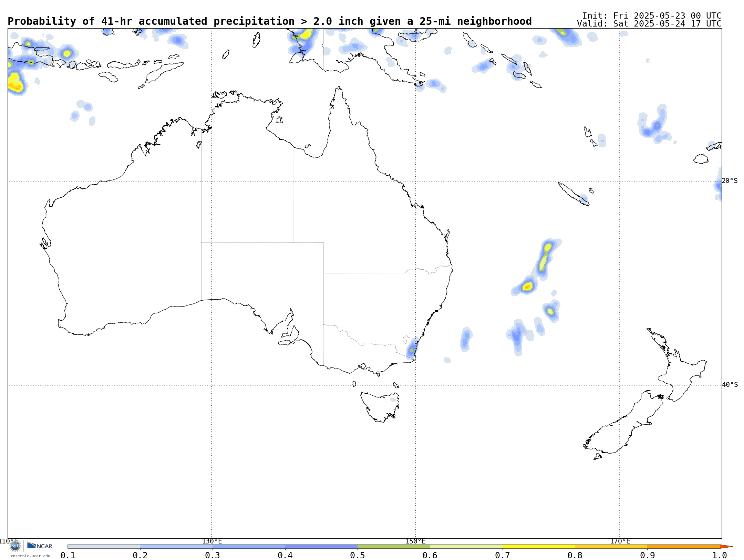Click the map title about 41-hr accumulated precipitation
This screenshot has width=744, height=560.
pos(269,21)
